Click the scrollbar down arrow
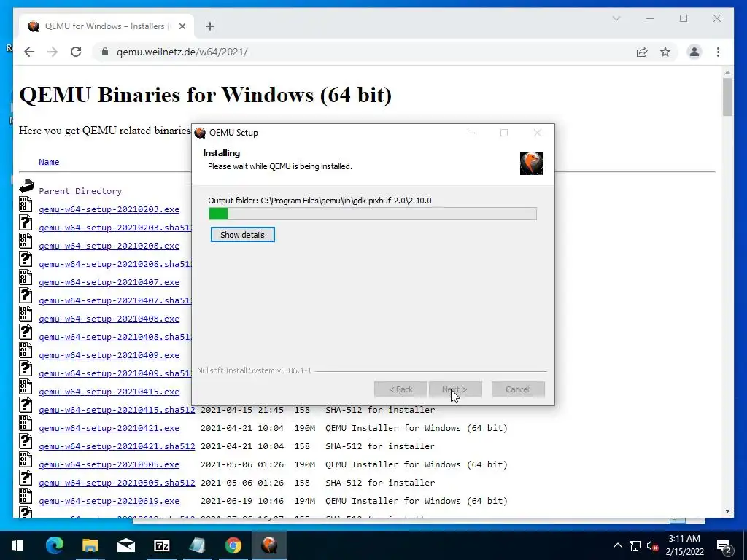Image resolution: width=747 pixels, height=560 pixels. [x=727, y=511]
